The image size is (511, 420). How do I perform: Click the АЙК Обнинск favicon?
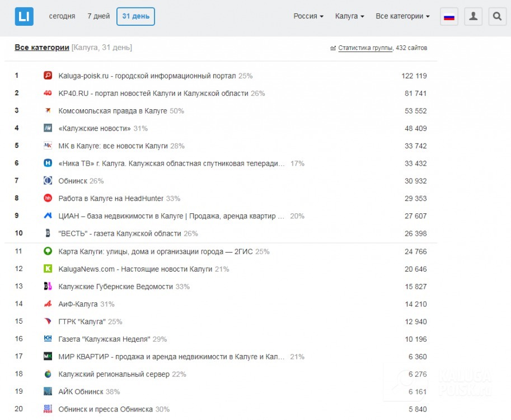[48, 391]
